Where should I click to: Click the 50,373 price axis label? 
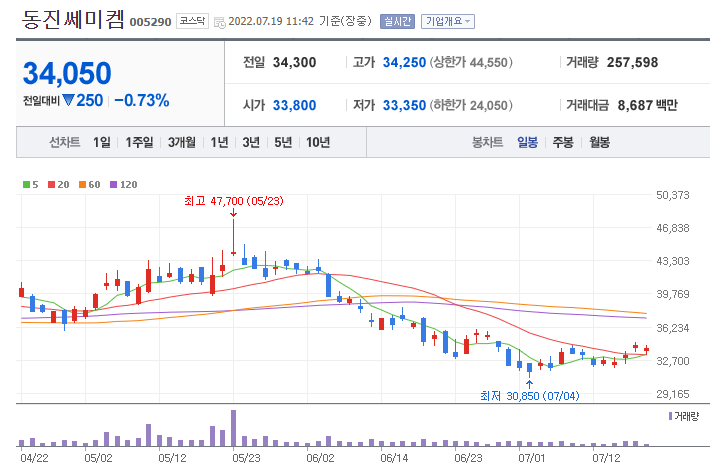click(x=673, y=195)
